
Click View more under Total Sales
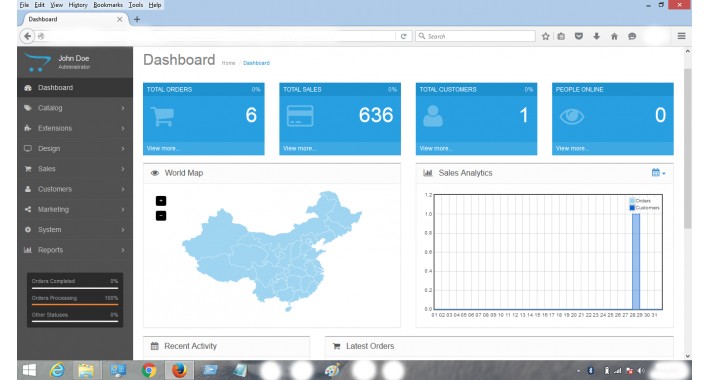pyautogui.click(x=299, y=149)
